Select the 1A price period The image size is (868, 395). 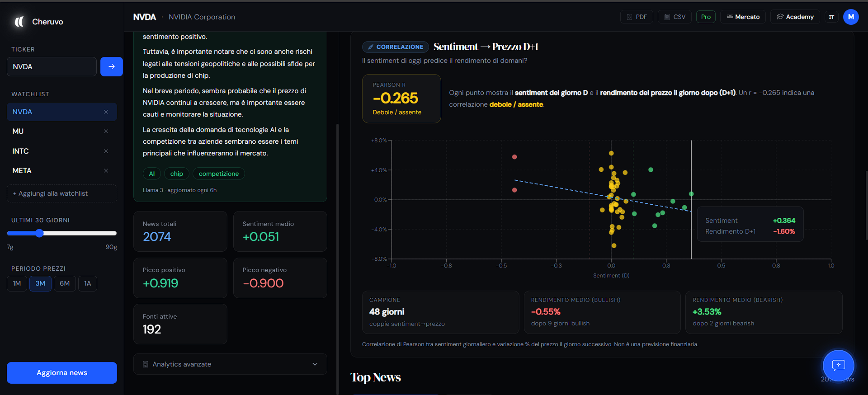(88, 283)
